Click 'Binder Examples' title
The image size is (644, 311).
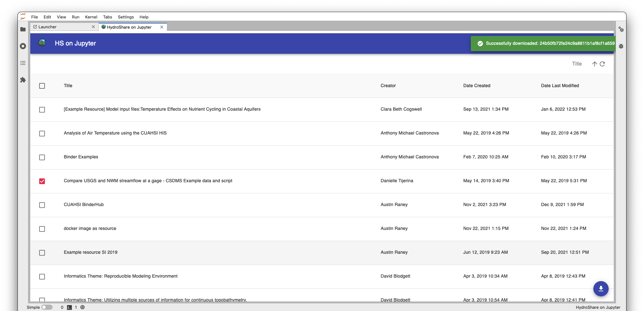(81, 157)
